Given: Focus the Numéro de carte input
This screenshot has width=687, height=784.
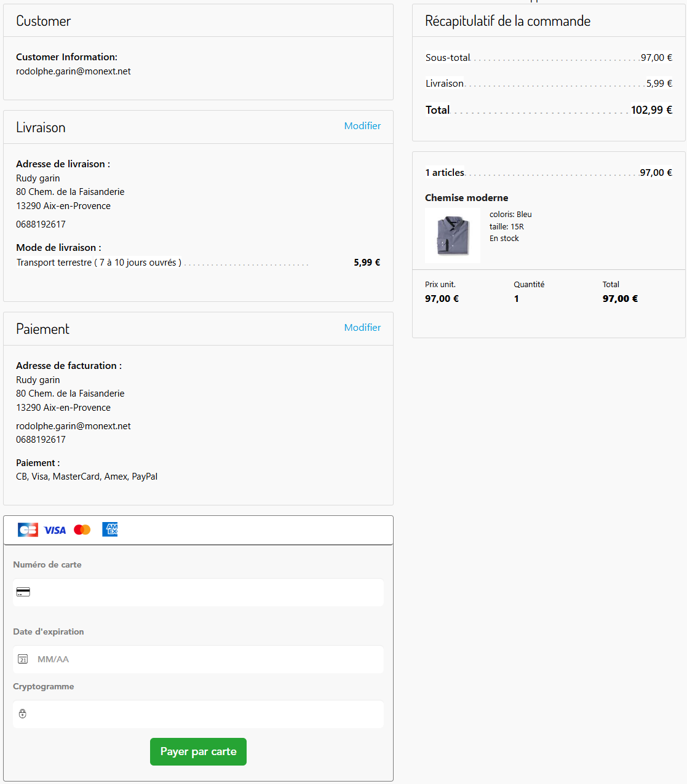Looking at the screenshot, I should click(198, 592).
